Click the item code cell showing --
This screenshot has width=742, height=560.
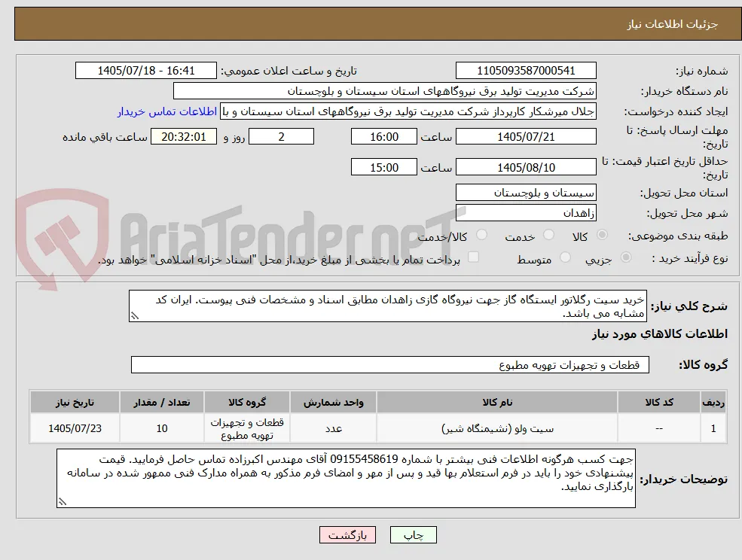[658, 428]
